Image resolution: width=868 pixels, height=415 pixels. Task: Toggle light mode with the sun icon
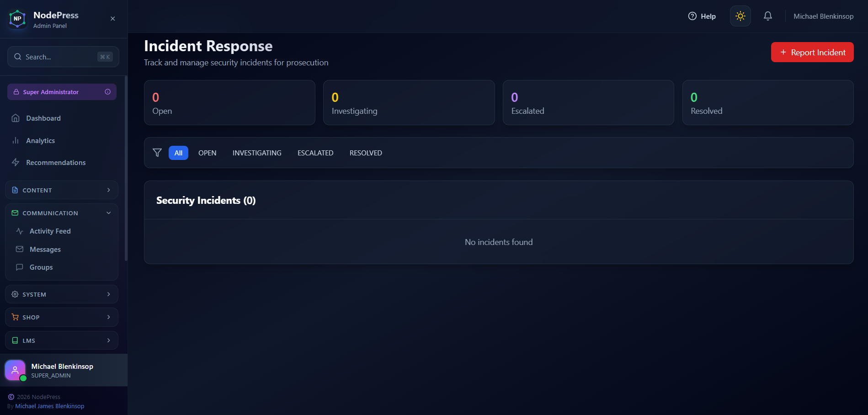[x=740, y=16]
